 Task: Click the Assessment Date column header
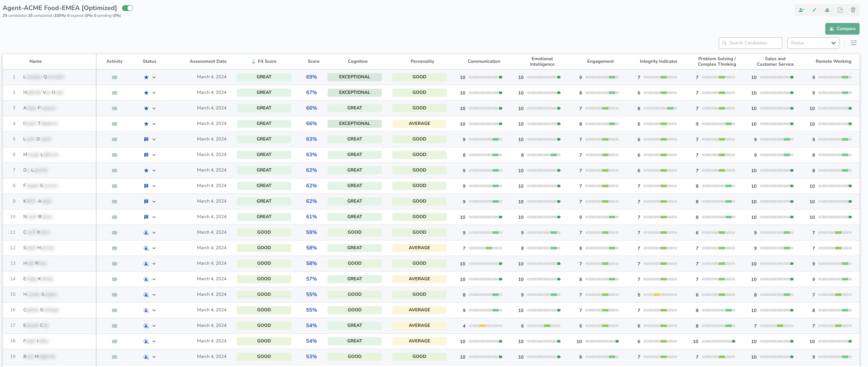[x=208, y=61]
